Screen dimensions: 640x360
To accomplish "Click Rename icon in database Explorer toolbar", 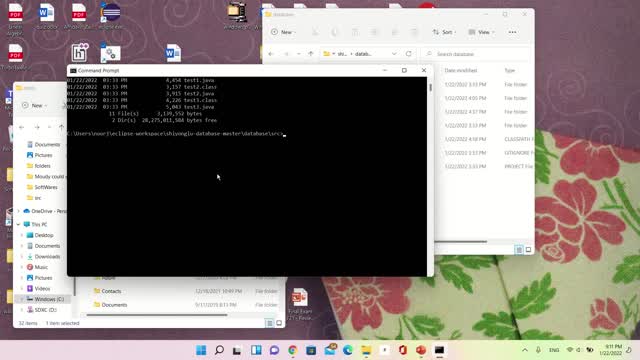I will tap(374, 32).
